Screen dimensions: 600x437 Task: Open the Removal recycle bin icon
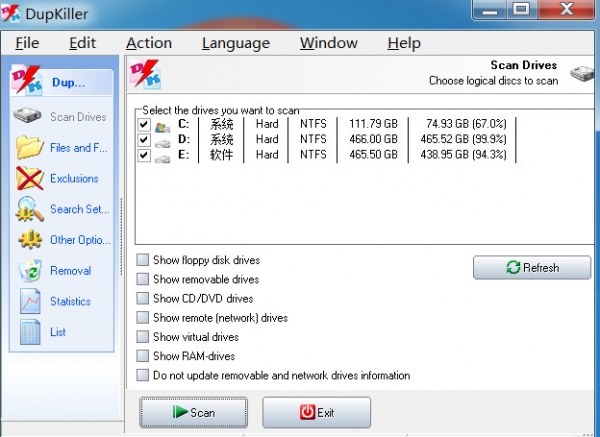(29, 271)
